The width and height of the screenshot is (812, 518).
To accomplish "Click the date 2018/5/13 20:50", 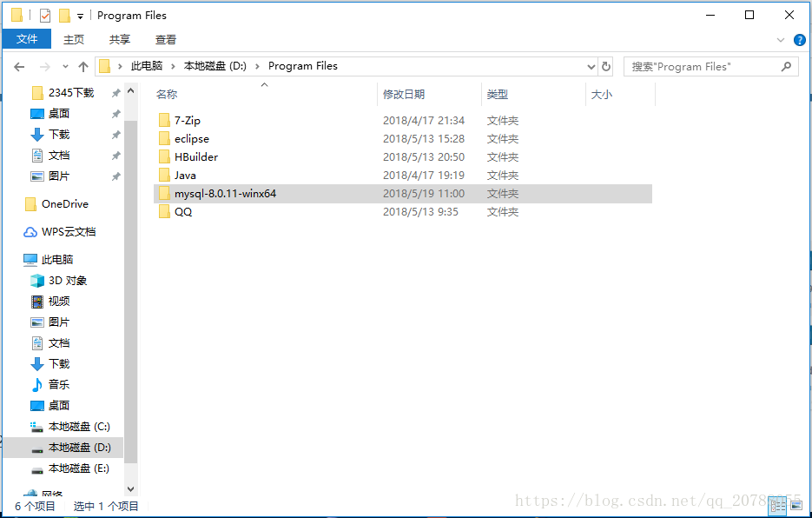I will [x=424, y=156].
